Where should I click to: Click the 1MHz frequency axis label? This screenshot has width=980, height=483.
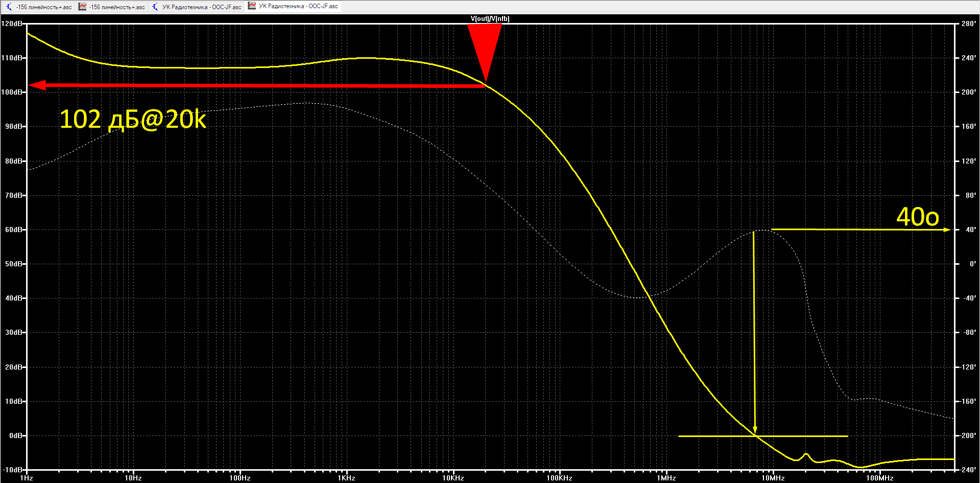[666, 478]
